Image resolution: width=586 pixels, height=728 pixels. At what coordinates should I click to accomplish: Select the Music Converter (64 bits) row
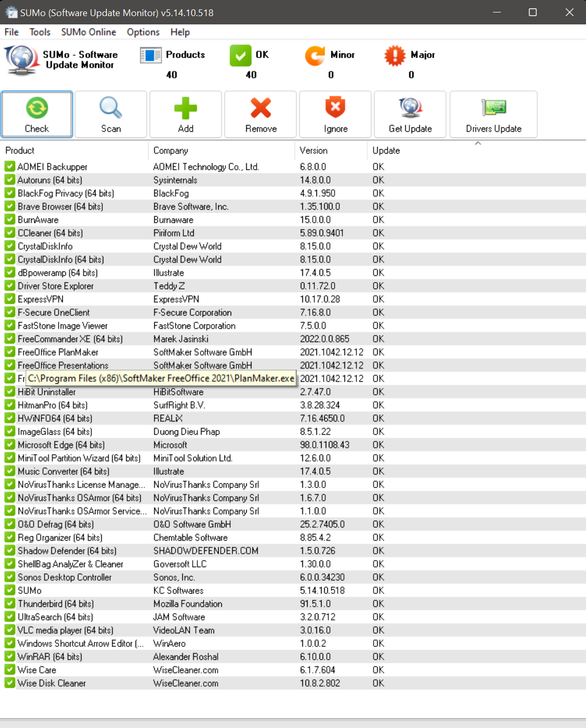[293, 471]
